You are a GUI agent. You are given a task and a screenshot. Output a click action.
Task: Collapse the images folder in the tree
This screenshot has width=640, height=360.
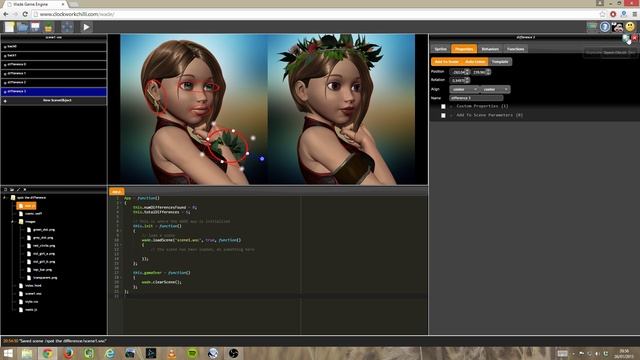point(13,222)
